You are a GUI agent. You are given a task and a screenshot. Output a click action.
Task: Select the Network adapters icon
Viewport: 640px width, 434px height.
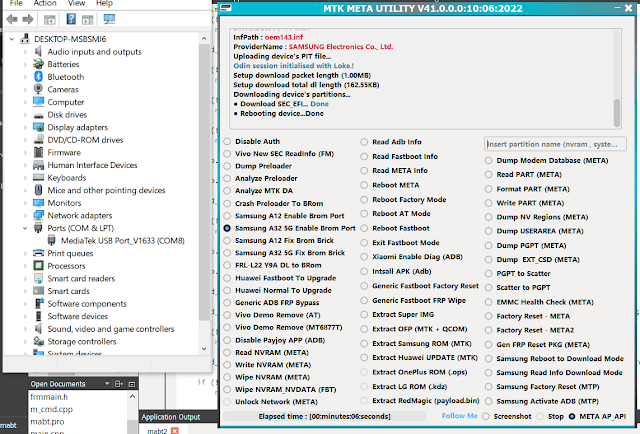coord(38,215)
